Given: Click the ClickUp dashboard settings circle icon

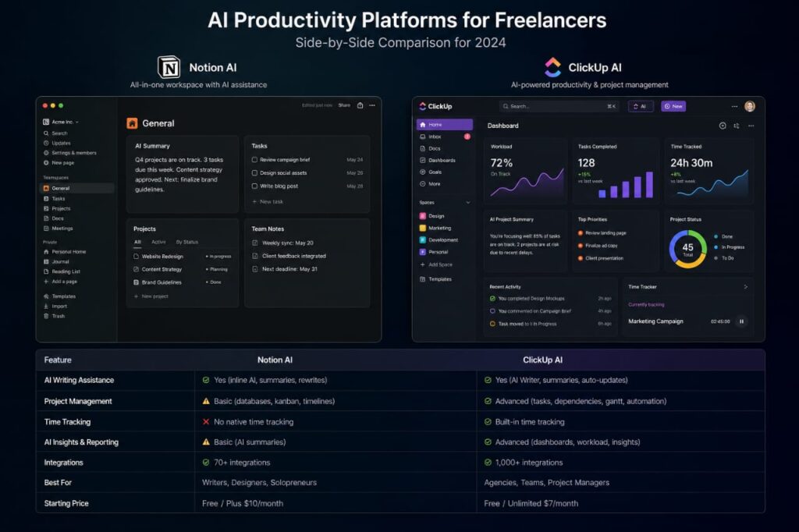Looking at the screenshot, I should tap(723, 126).
